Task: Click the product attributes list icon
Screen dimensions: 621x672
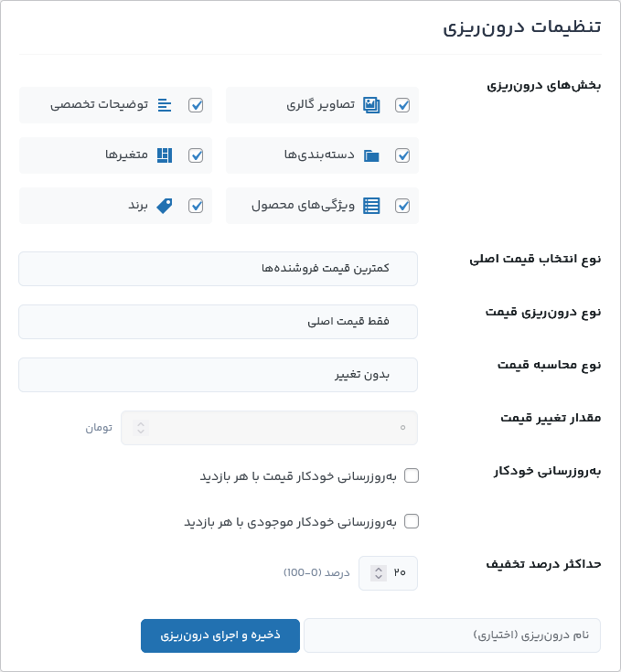Action: [x=371, y=206]
